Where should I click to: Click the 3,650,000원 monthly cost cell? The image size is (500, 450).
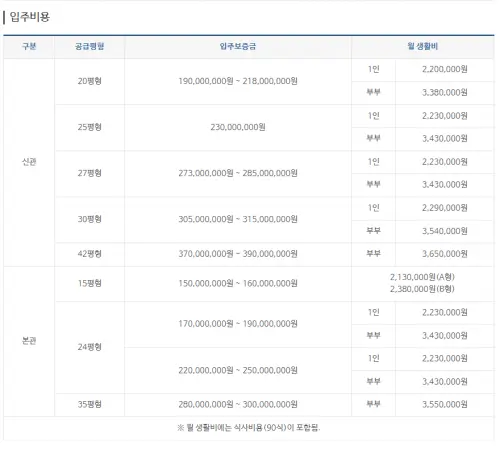tap(445, 254)
